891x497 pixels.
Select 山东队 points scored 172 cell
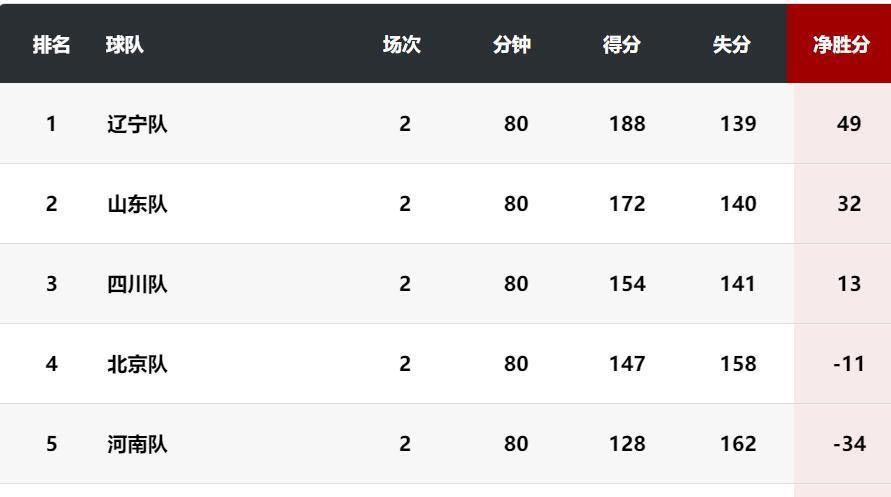click(627, 204)
